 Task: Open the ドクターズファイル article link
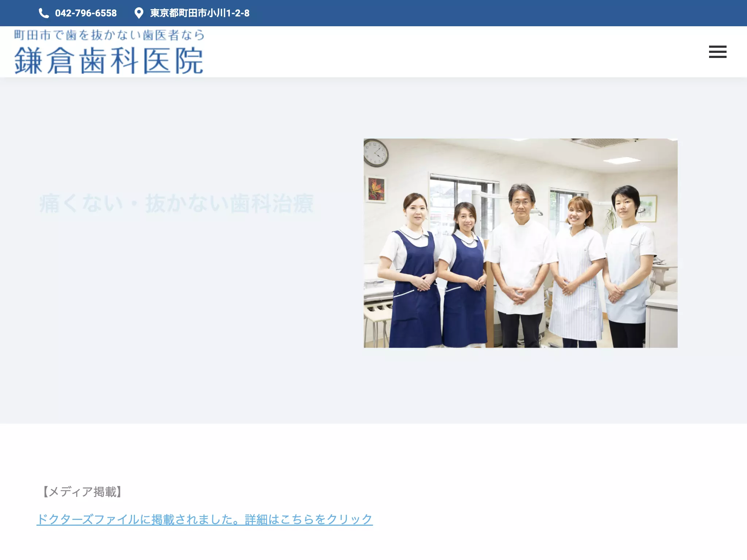(205, 519)
